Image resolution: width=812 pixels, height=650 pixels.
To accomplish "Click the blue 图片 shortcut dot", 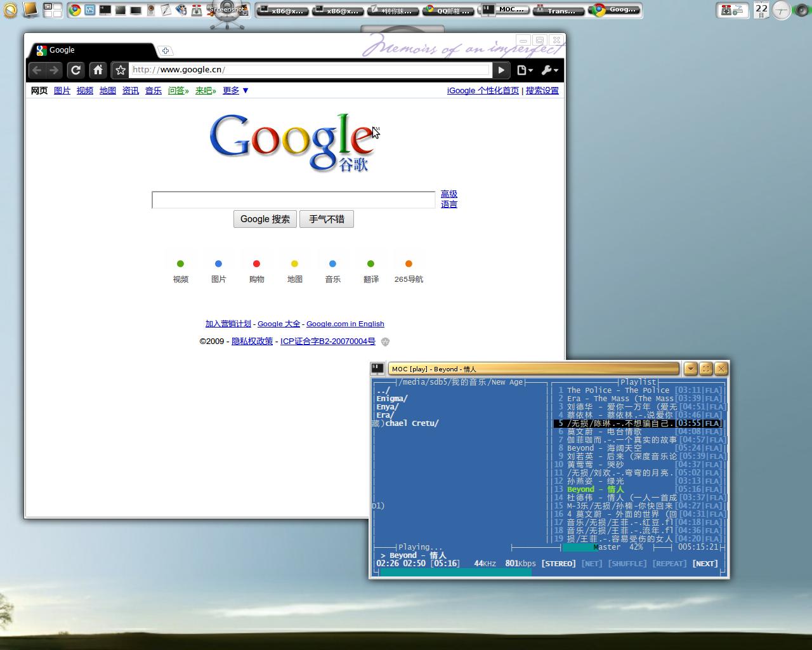I will [x=218, y=264].
